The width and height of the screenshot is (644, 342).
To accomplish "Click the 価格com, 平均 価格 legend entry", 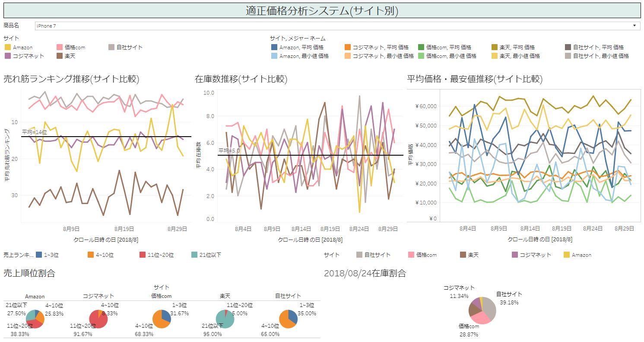I will (x=444, y=47).
